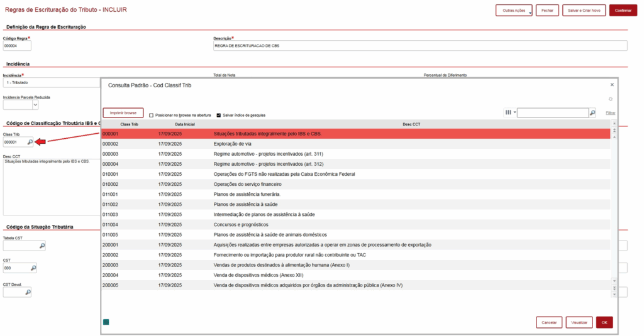Select row 000003 Regime automotivo art. 311
This screenshot has height=336, width=644.
point(356,154)
